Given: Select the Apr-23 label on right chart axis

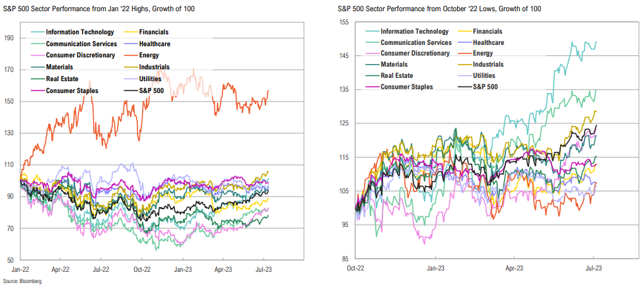Looking at the screenshot, I should point(515,269).
